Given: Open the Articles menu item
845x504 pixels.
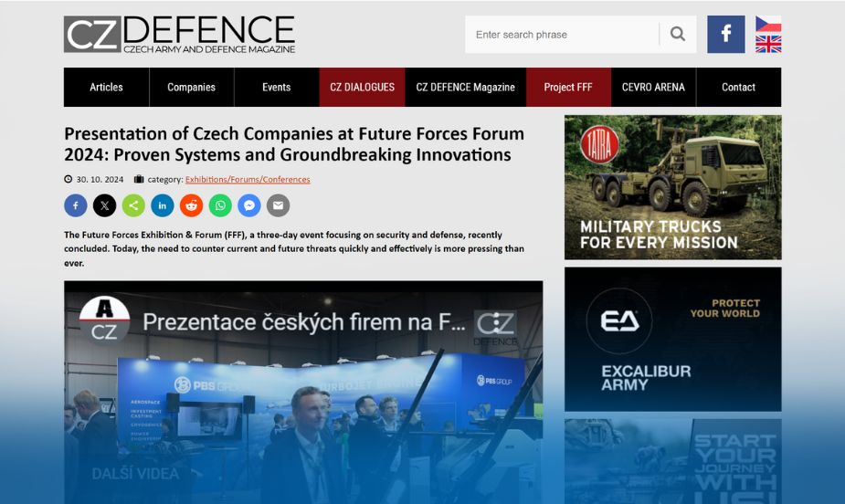Looking at the screenshot, I should click(106, 88).
